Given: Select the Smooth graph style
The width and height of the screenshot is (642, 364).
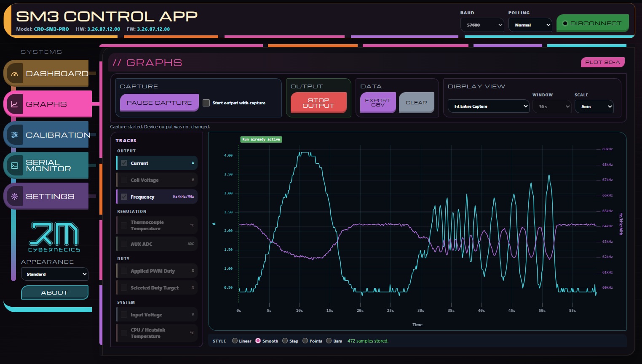Looking at the screenshot, I should (x=258, y=341).
